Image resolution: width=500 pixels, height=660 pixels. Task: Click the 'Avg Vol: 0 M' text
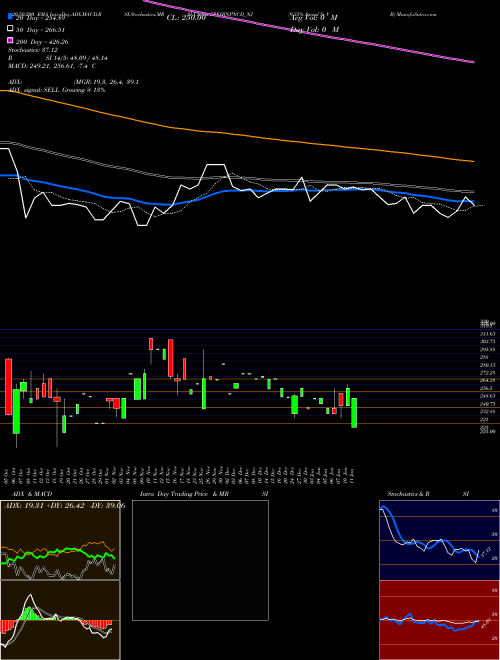[x=314, y=18]
